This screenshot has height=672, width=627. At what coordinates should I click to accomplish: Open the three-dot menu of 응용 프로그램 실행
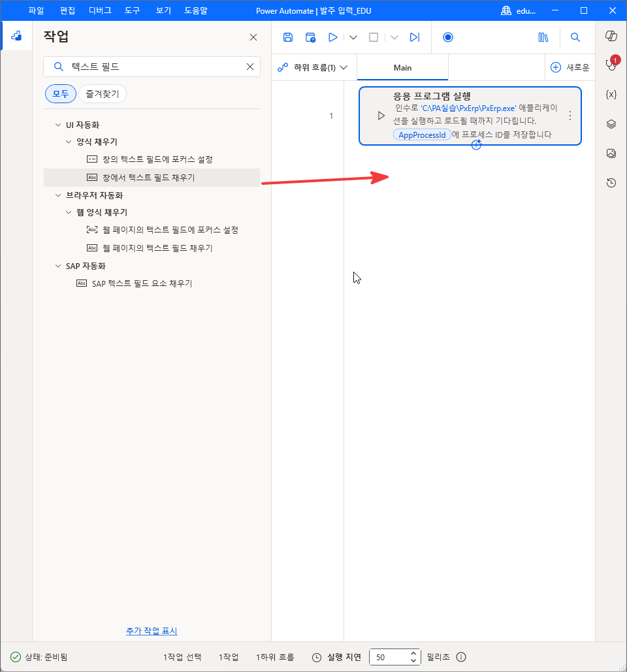(570, 116)
